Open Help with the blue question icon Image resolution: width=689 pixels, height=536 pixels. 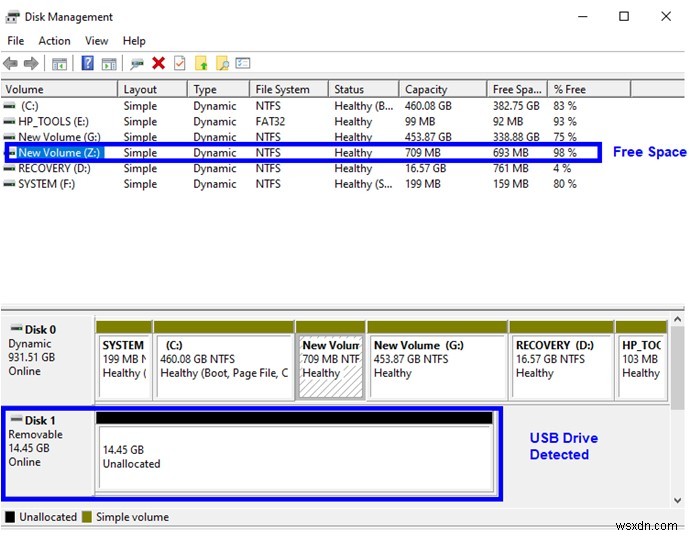point(87,63)
